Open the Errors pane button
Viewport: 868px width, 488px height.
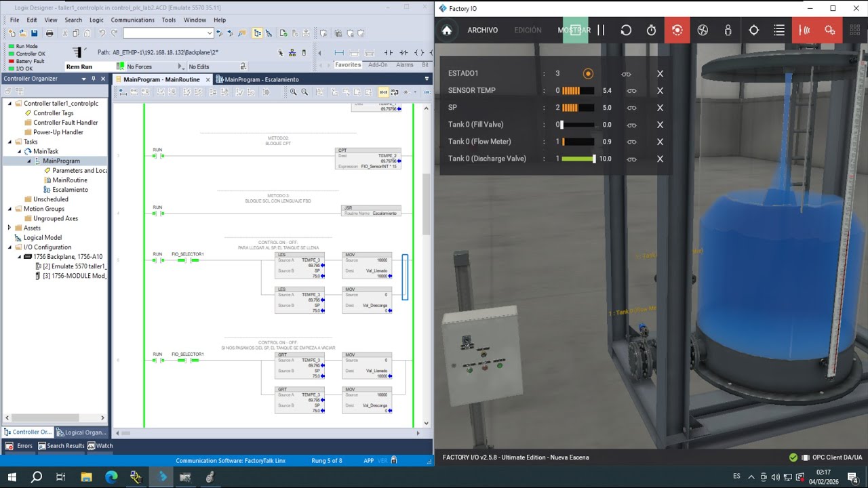click(x=19, y=446)
